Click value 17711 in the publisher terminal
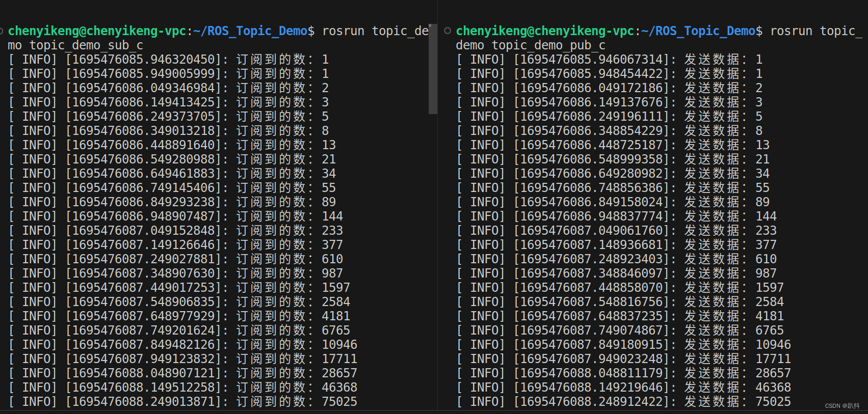 [x=773, y=359]
